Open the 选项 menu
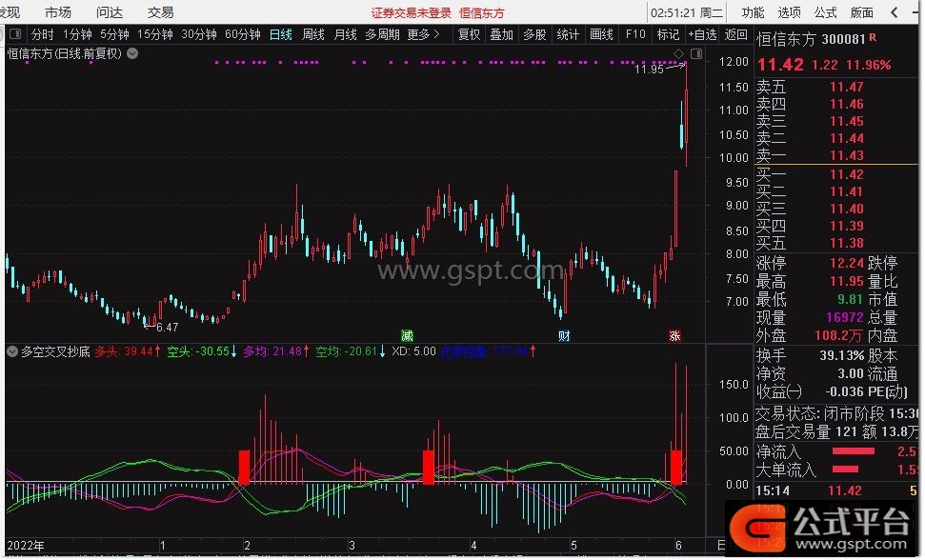 coord(790,12)
